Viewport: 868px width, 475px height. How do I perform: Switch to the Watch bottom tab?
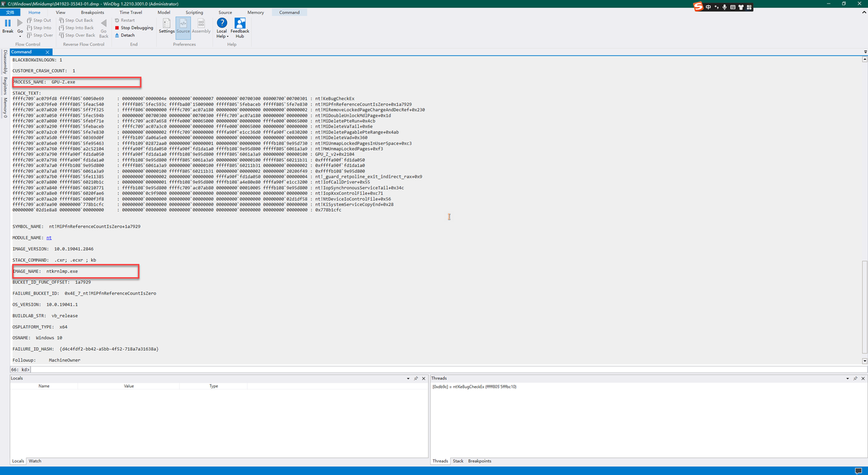(35, 461)
